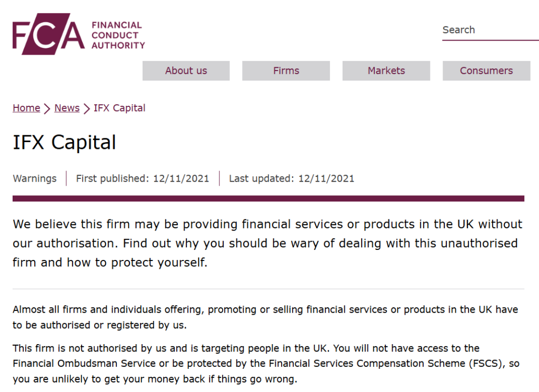Click the purple horizontal divider bar
The image size is (539, 392).
(x=268, y=198)
